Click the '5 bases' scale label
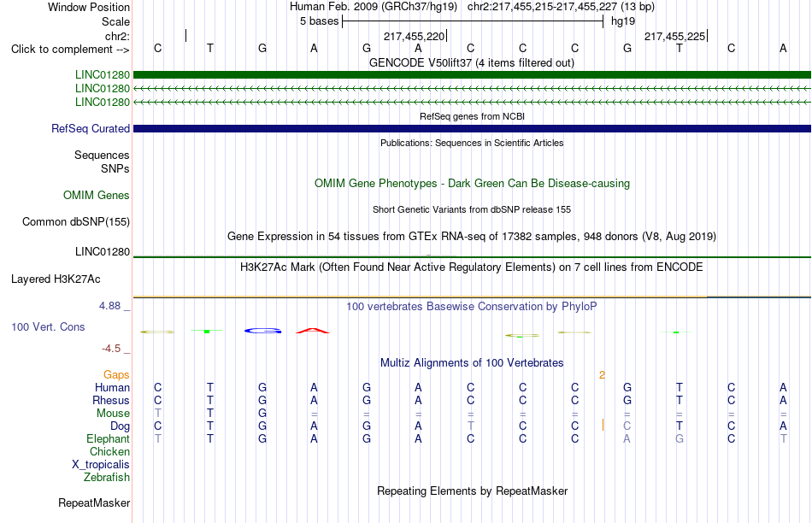The width and height of the screenshot is (812, 523). point(319,21)
